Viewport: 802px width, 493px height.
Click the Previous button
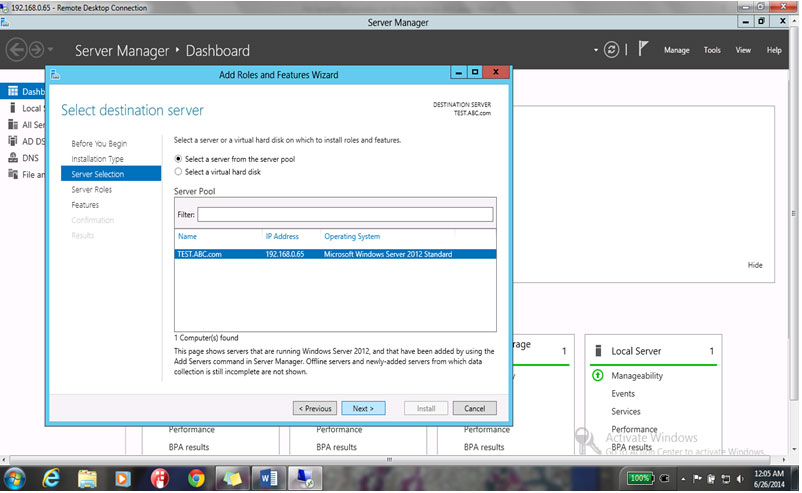tap(315, 408)
